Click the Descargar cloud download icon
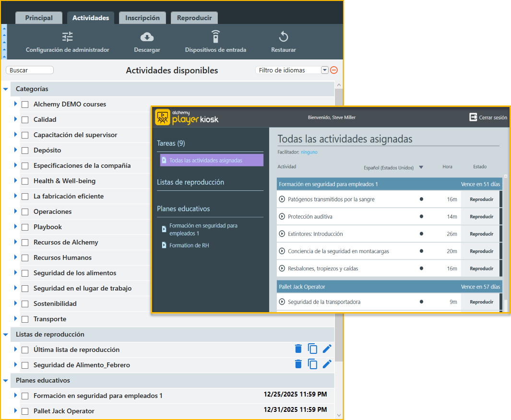 (x=147, y=37)
